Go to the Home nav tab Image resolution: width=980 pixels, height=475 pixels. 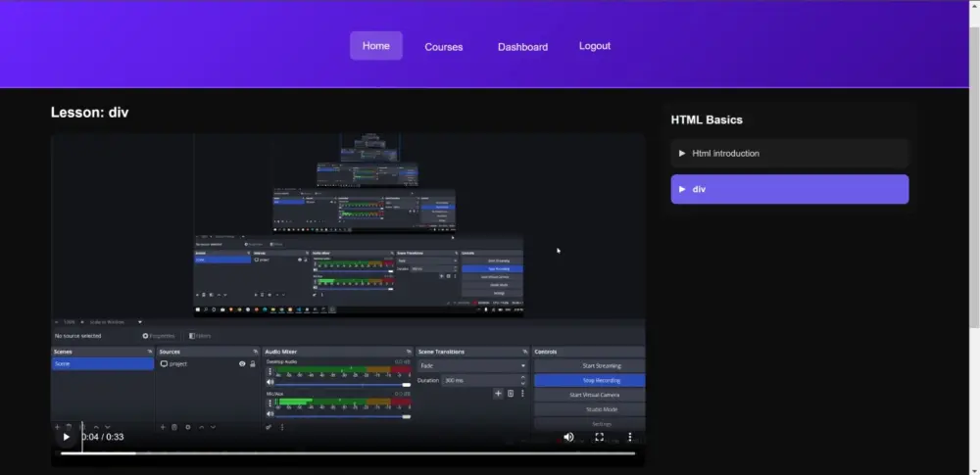(376, 46)
